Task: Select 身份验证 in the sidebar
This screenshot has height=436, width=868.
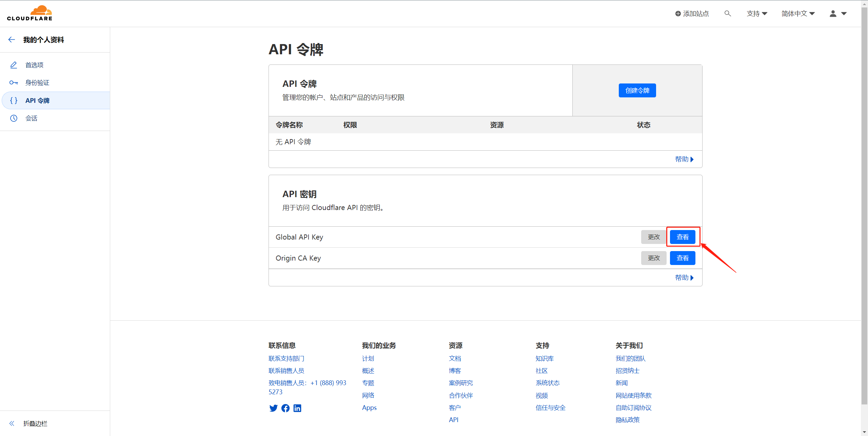Action: 37,82
